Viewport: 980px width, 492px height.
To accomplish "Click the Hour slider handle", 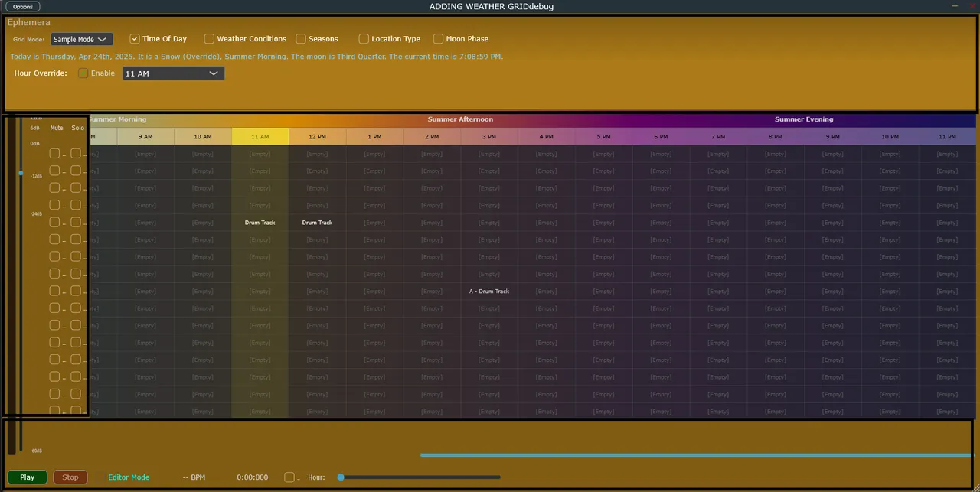I will click(x=341, y=477).
